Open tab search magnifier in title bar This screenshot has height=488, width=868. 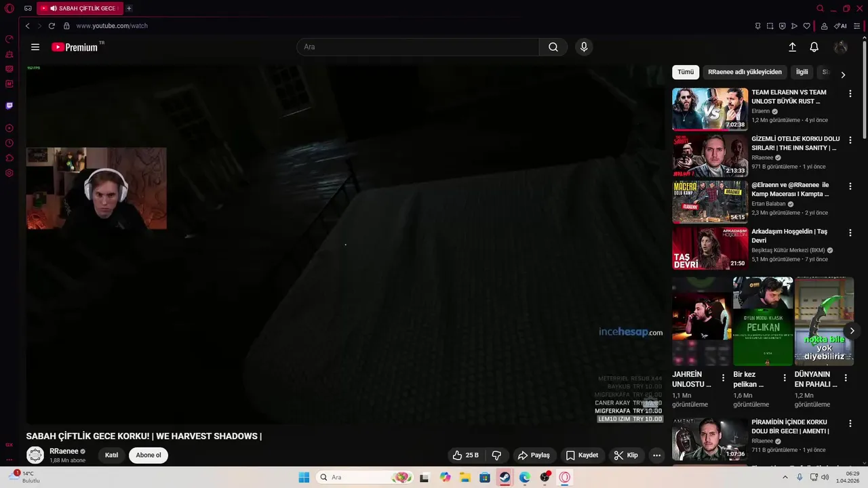(x=820, y=8)
